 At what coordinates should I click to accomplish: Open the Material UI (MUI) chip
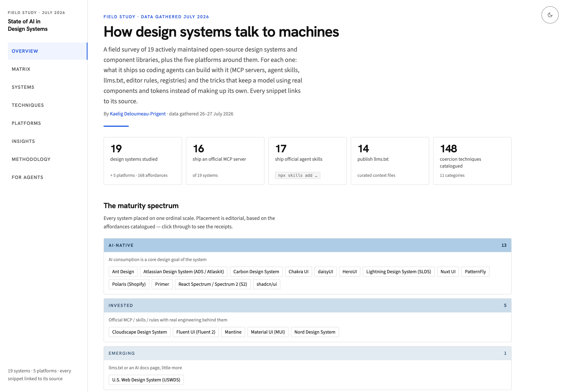(268, 332)
